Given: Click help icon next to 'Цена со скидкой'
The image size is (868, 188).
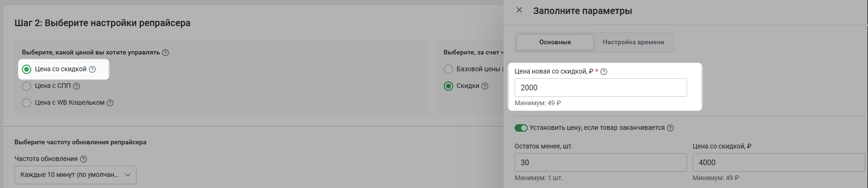Looking at the screenshot, I should point(92,69).
